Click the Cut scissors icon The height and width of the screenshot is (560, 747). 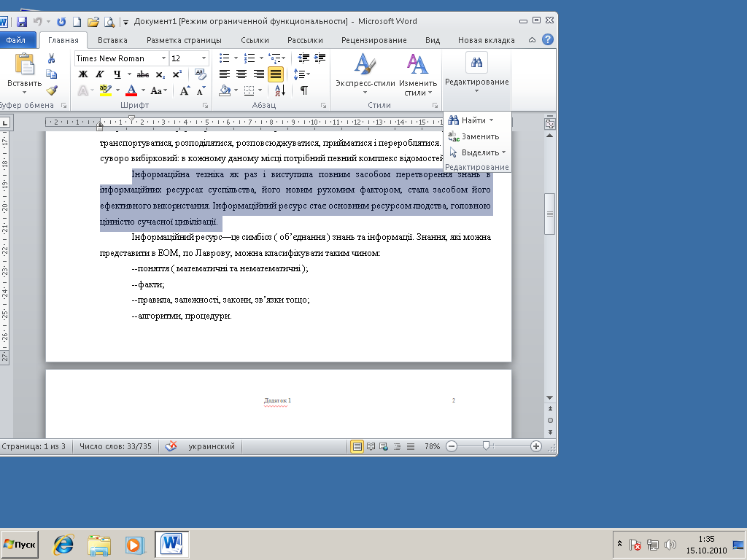tap(52, 58)
